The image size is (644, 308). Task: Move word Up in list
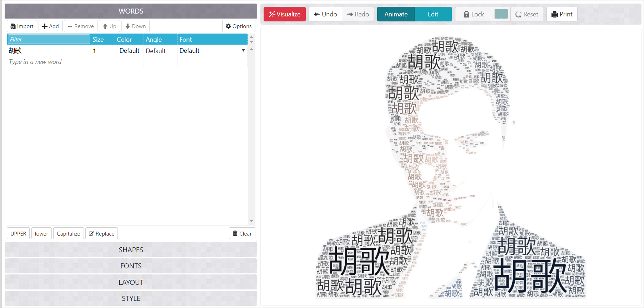click(110, 26)
